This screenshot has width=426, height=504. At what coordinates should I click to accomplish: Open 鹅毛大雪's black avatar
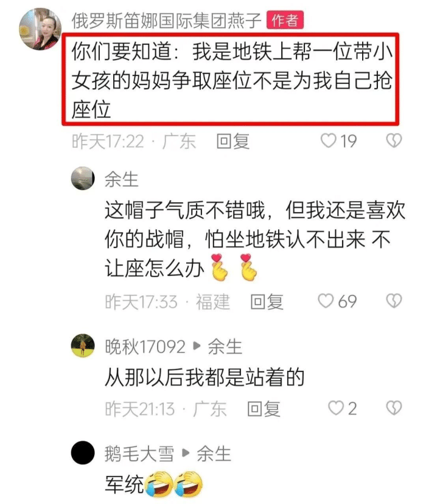[x=83, y=452]
